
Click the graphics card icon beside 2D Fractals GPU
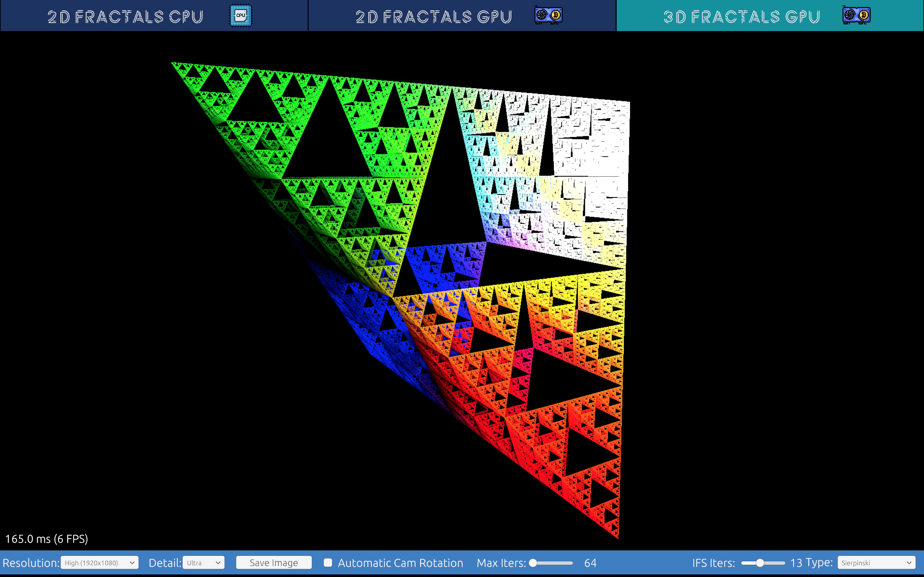click(548, 15)
